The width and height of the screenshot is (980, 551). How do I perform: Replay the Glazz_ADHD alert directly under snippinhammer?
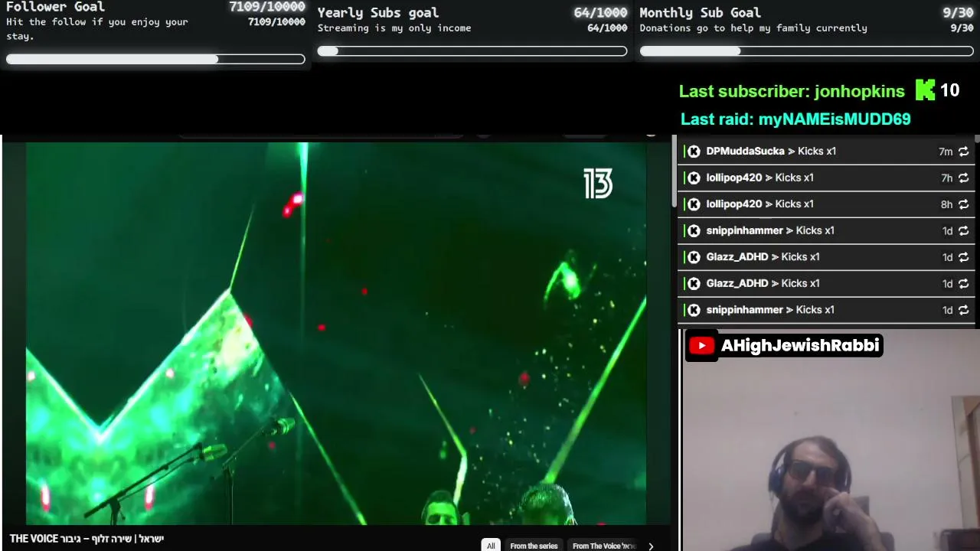(963, 257)
